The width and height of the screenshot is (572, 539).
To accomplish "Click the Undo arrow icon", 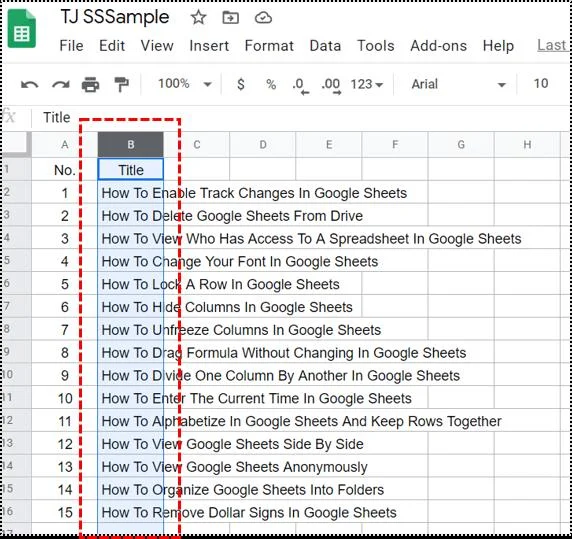I will [30, 85].
